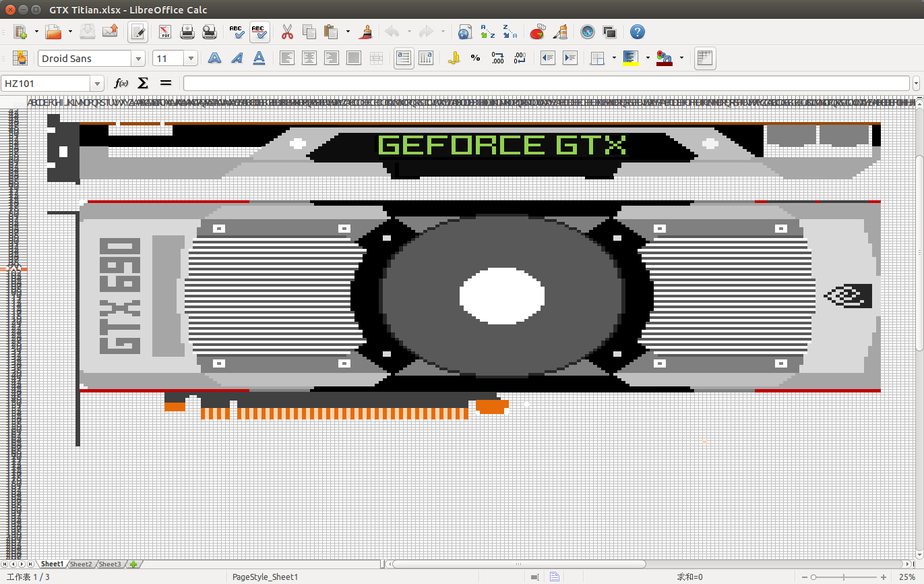Expand the font size dropdown

coord(191,59)
